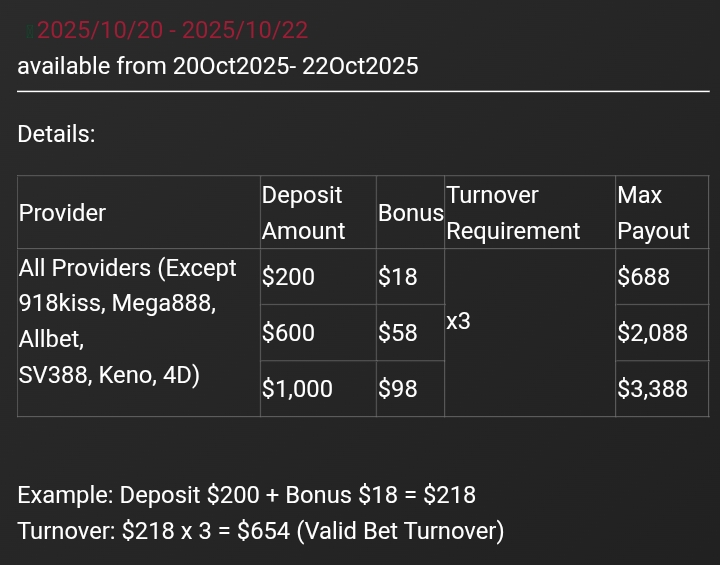Click the 'available from 20Oct2025- 22Oct2025' line
The height and width of the screenshot is (565, 720).
click(217, 66)
